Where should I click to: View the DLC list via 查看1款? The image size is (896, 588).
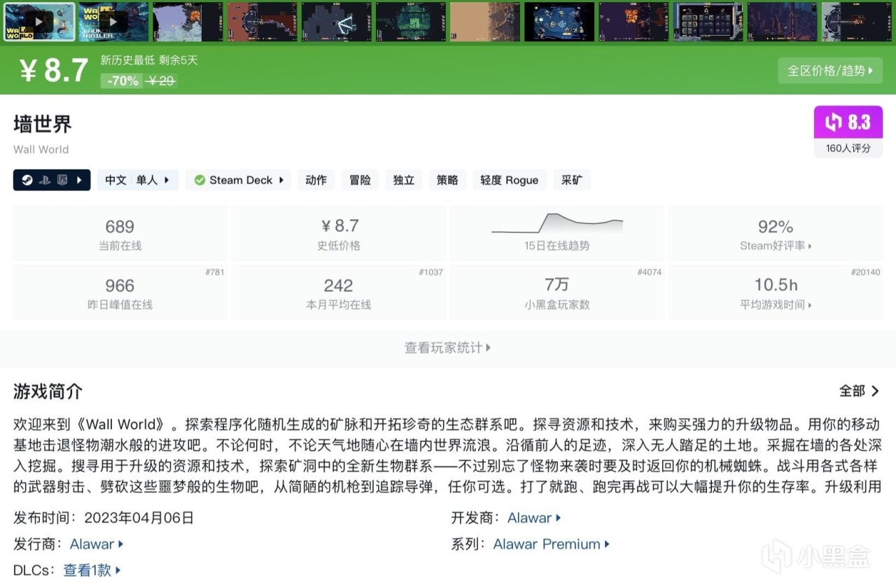point(92,570)
